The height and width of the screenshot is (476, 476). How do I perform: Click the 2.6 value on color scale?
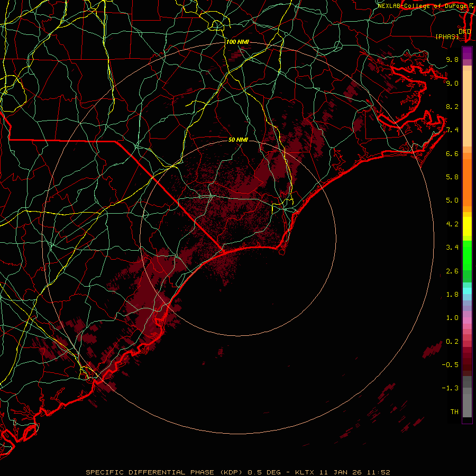(452, 271)
